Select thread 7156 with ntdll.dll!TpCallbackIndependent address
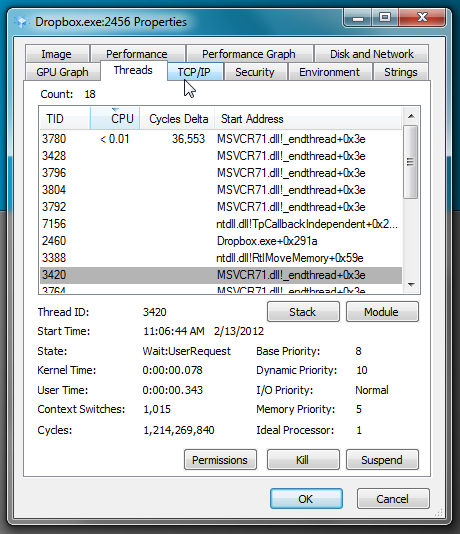Screen dimensions: 460x534 [x=221, y=224]
